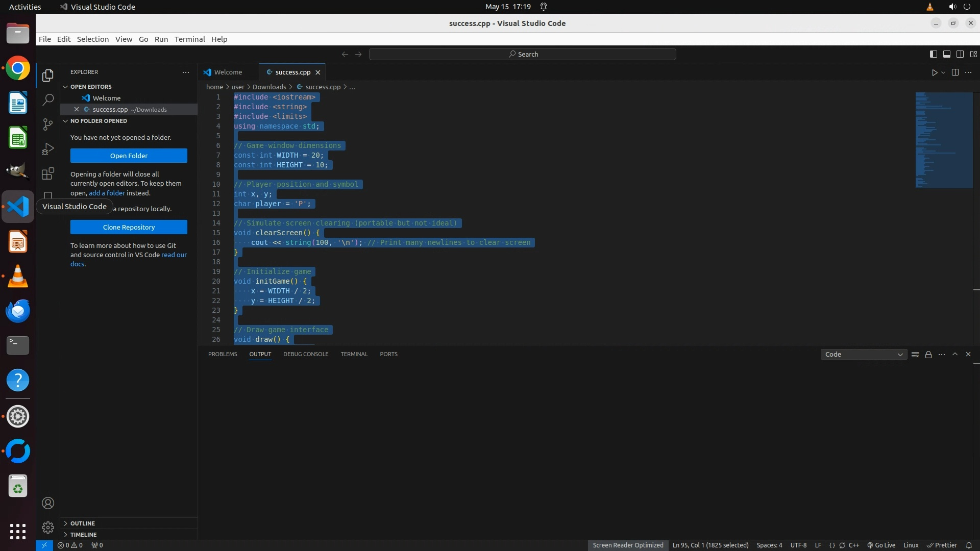
Task: Click the Run code play icon
Action: point(934,72)
